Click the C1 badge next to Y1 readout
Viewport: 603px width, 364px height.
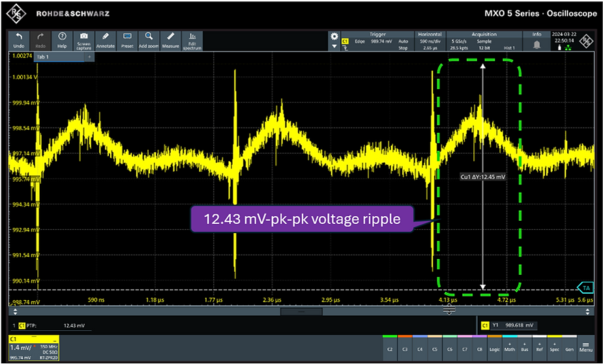[x=485, y=326]
